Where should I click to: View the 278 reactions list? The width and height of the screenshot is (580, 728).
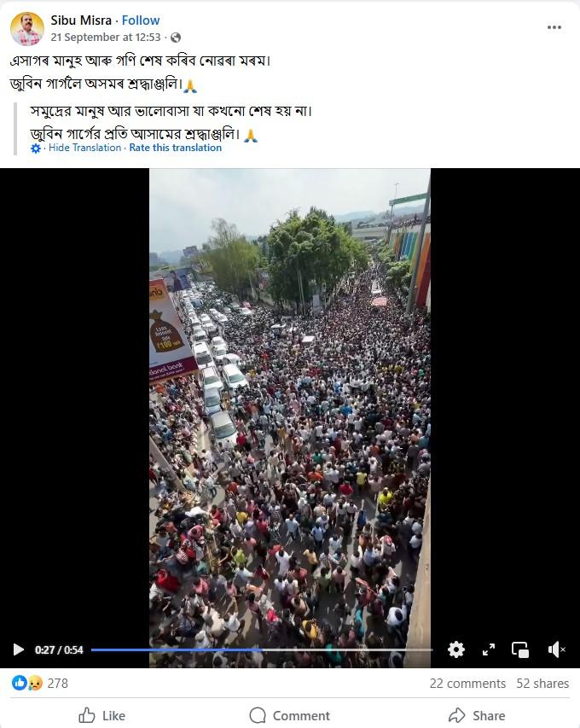(40, 683)
